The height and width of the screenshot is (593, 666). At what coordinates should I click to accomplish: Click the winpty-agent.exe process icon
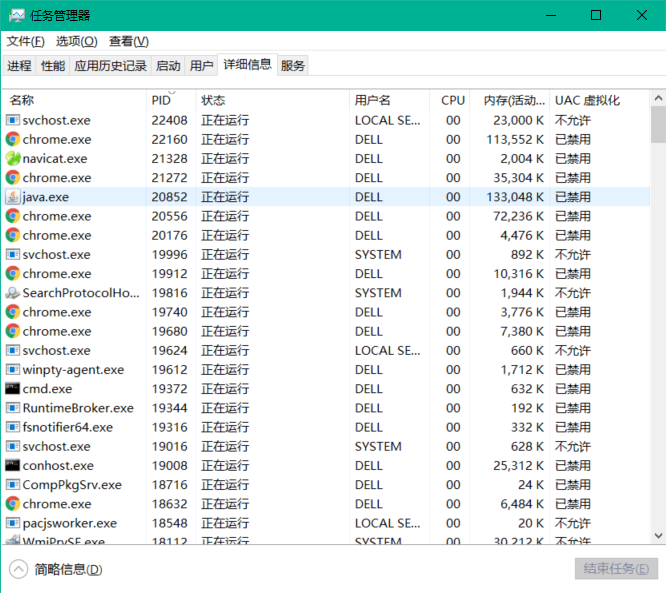click(x=13, y=370)
